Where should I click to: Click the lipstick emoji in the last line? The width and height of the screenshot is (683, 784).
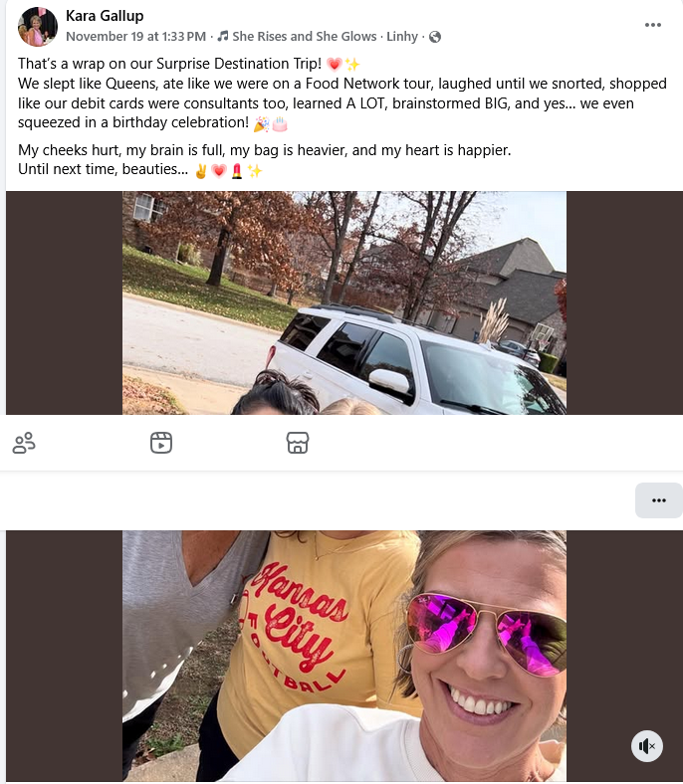click(x=237, y=171)
